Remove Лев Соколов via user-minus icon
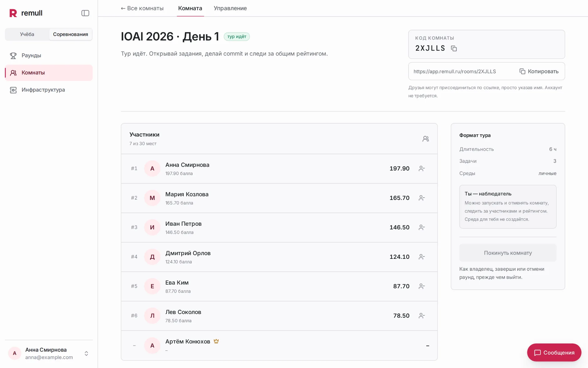 click(x=422, y=316)
